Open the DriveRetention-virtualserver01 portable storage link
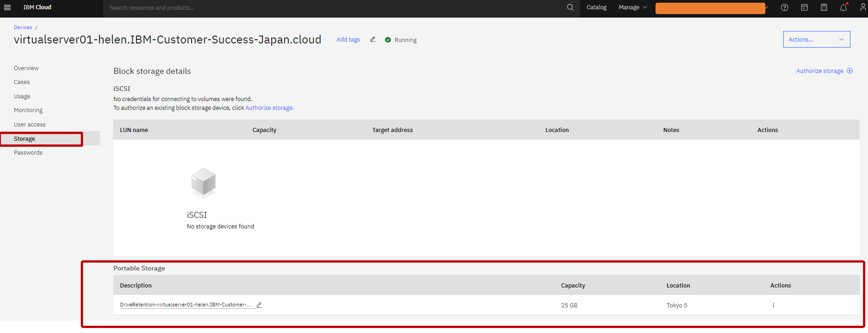 185,305
